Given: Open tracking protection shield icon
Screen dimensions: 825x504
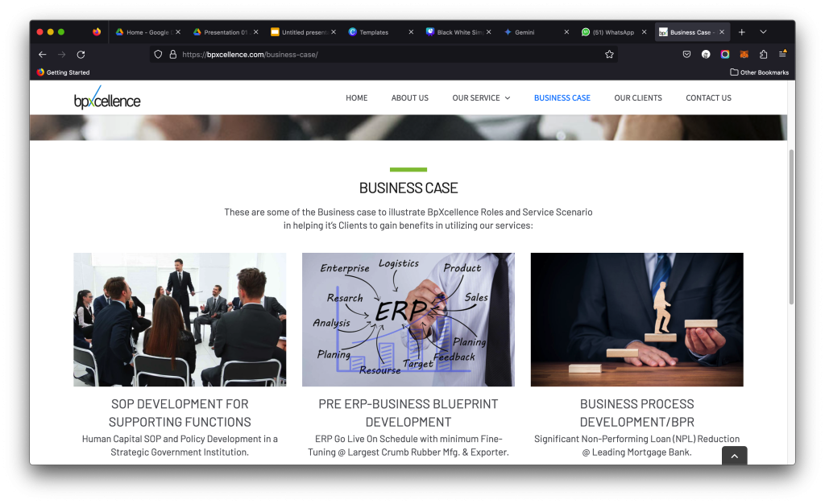Looking at the screenshot, I should (x=158, y=55).
